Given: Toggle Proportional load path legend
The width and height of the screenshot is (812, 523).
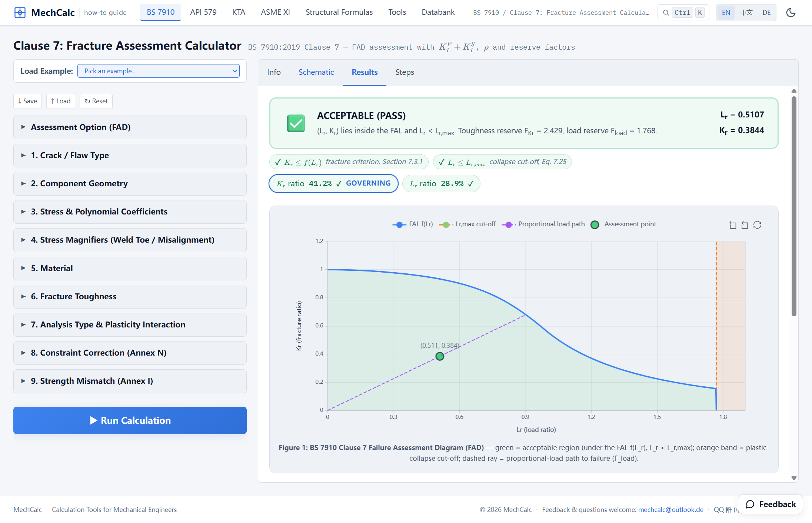Looking at the screenshot, I should (543, 224).
